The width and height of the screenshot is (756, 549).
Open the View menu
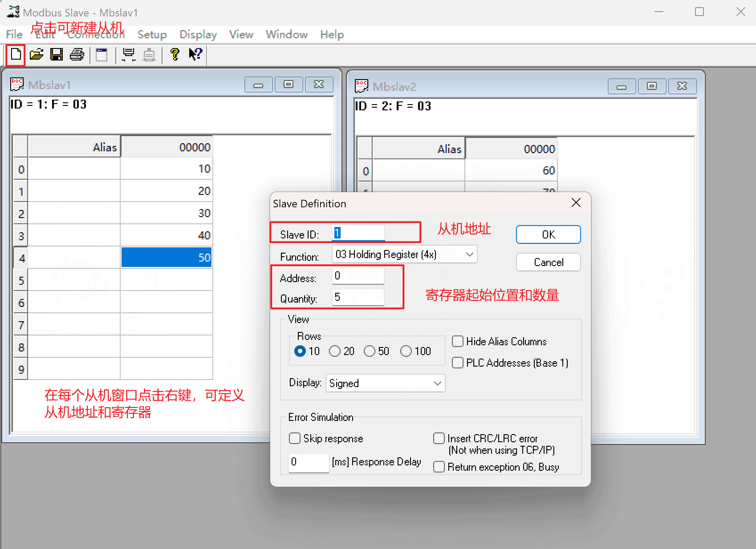pos(241,34)
